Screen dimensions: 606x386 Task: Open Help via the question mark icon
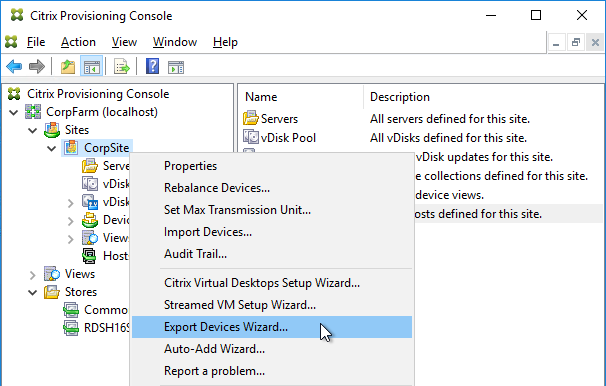point(153,66)
